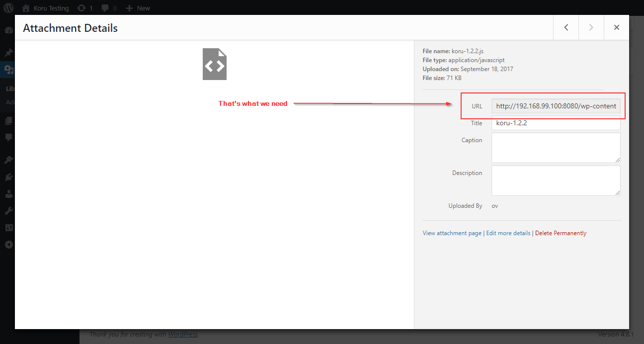Click the WordPress link in the footer
The height and width of the screenshot is (344, 644).
tap(183, 334)
